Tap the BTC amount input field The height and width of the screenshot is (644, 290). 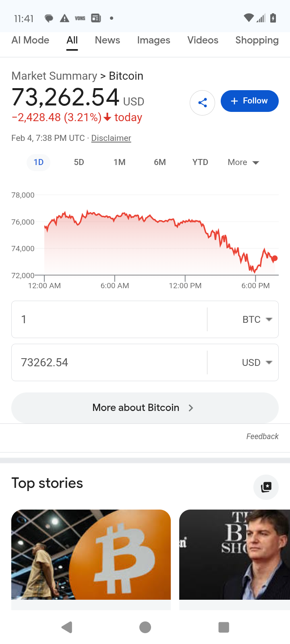click(109, 320)
